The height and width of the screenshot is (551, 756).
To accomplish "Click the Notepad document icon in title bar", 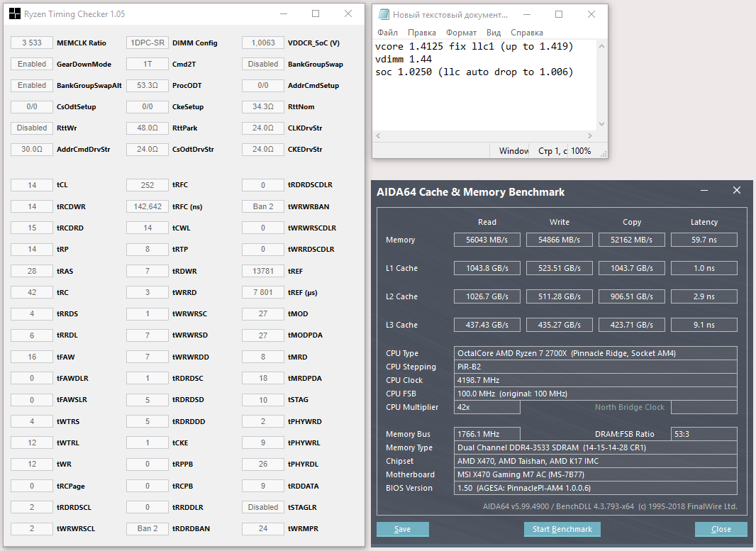I will coord(384,14).
